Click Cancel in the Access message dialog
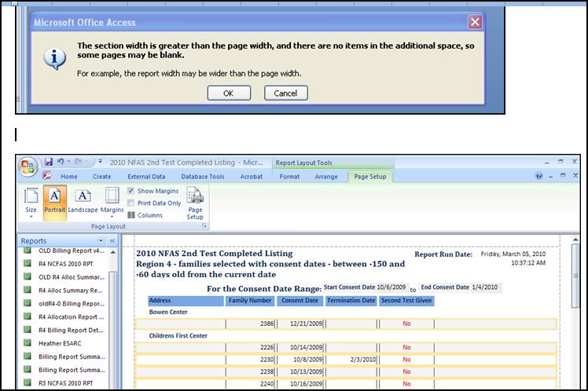The width and height of the screenshot is (588, 391). (x=286, y=93)
